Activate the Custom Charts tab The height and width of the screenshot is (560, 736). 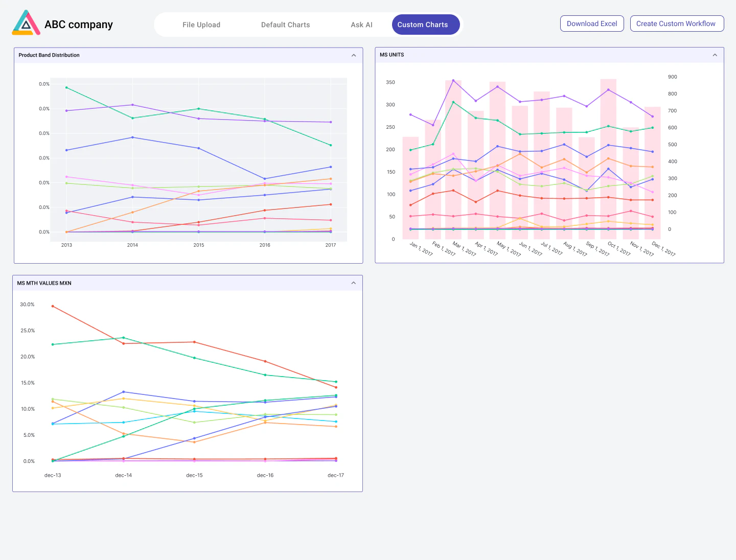point(426,24)
